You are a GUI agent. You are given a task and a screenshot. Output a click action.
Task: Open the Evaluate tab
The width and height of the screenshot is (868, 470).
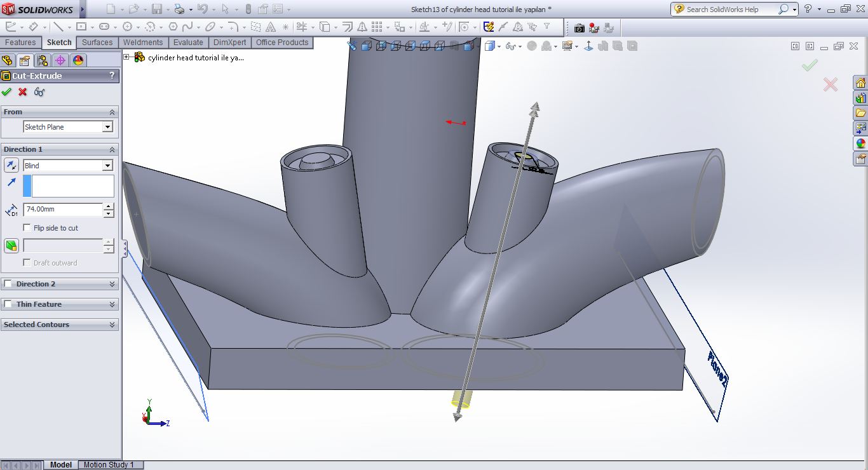point(188,43)
